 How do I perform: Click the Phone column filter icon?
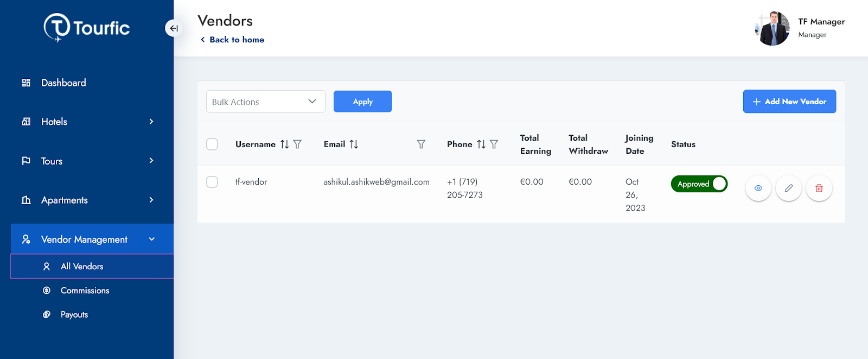494,144
